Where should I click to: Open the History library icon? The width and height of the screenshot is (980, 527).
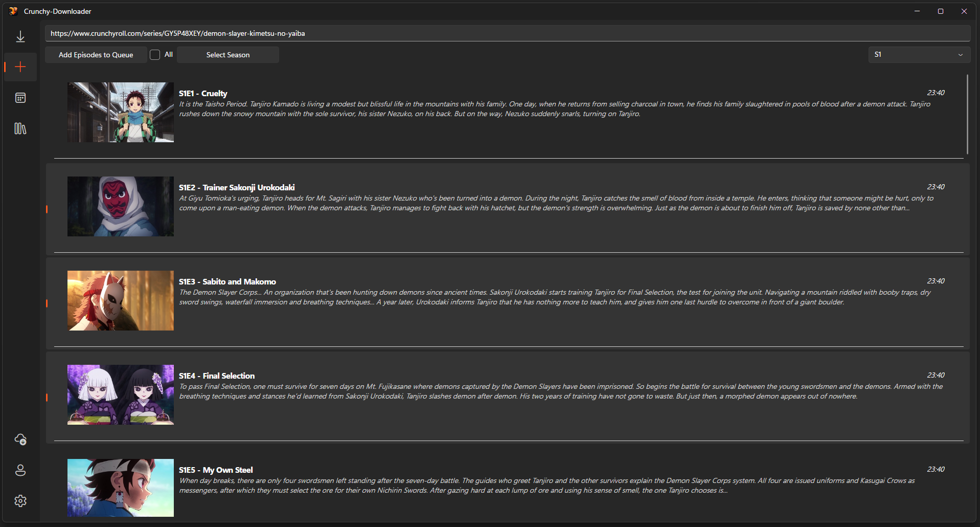coord(20,128)
